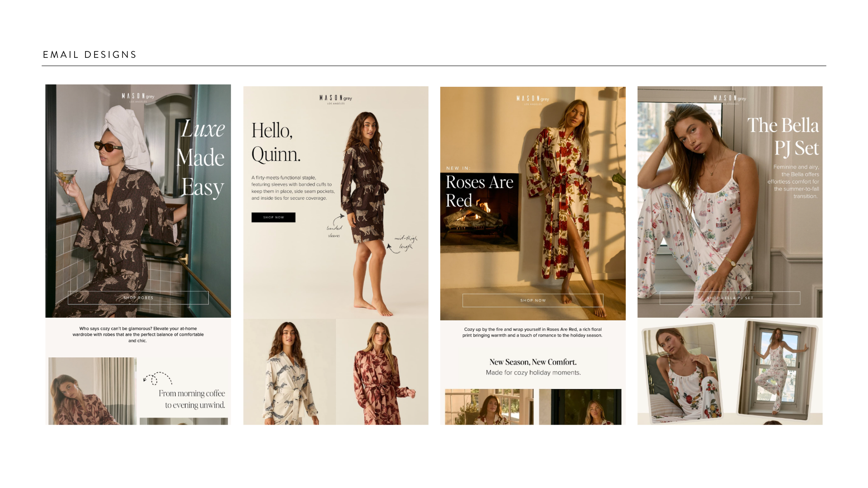This screenshot has width=868, height=488.
Task: Click the black SHOP NOW button
Action: coord(273,217)
